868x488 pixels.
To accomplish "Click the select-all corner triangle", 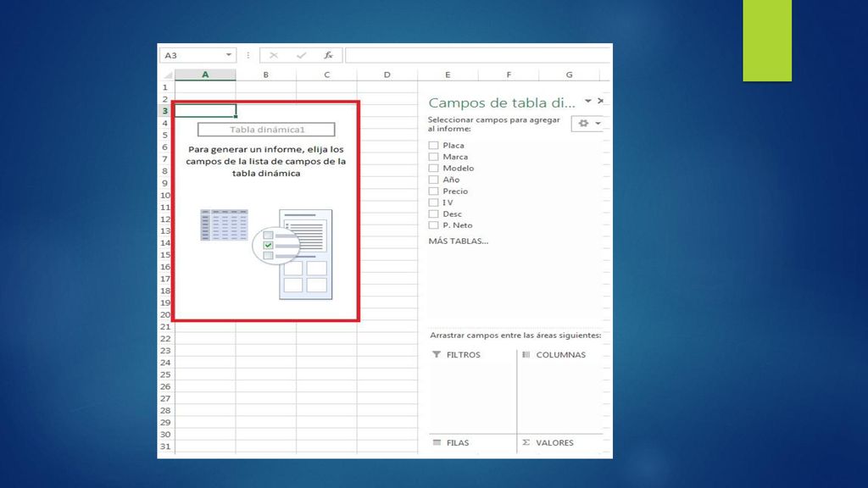I will point(168,75).
